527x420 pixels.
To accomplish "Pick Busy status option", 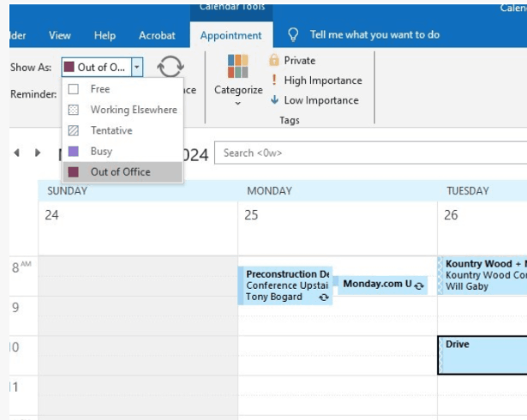I will tap(123, 152).
